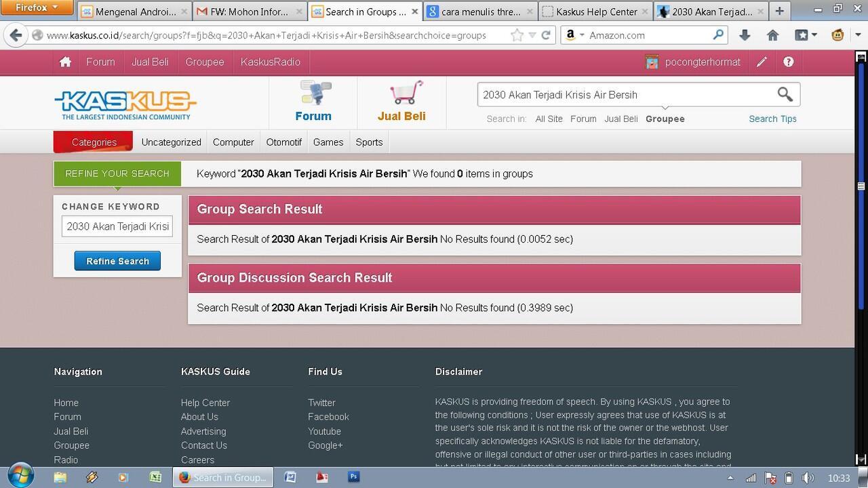Open the Search Tips link
Viewport: 868px width, 488px height.
[x=772, y=119]
